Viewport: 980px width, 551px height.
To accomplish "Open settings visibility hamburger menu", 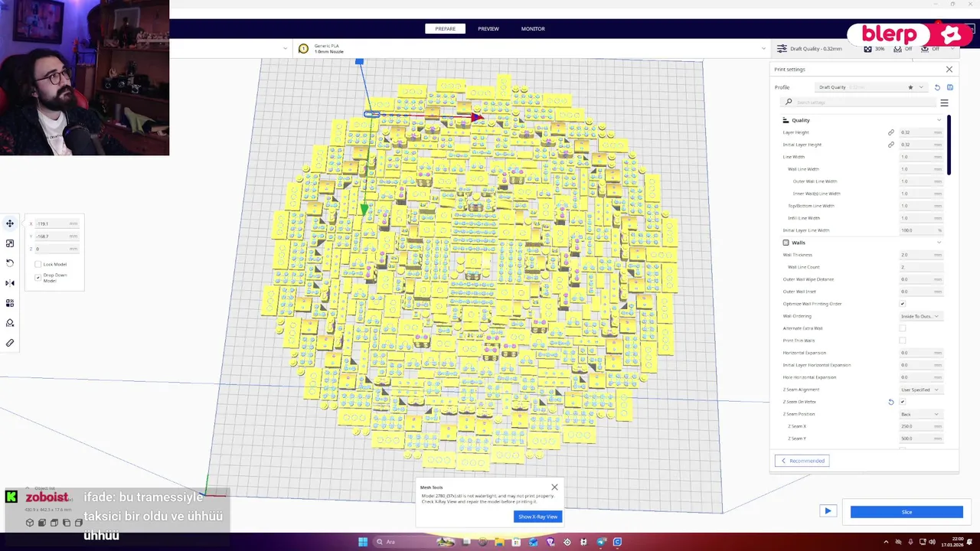I will tap(944, 103).
